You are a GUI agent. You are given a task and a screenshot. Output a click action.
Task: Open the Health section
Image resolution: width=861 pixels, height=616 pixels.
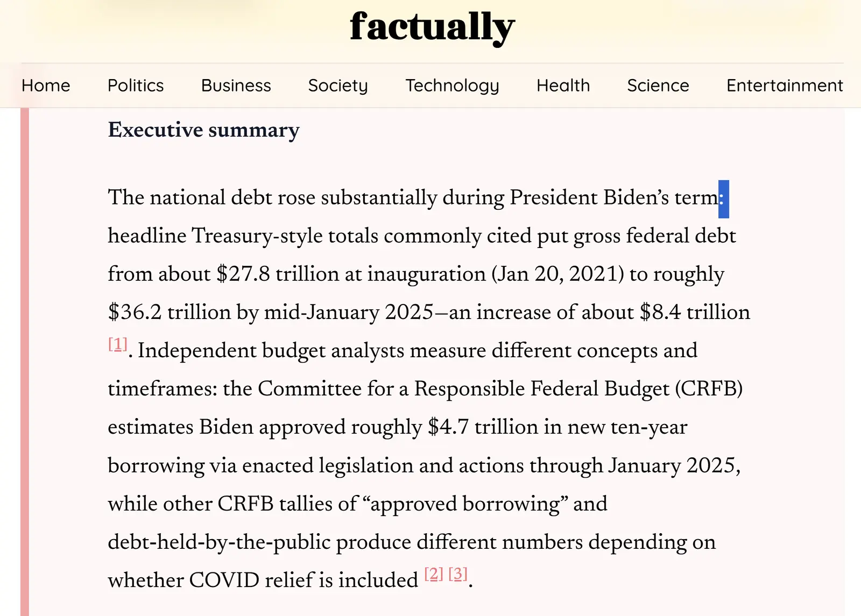point(563,86)
